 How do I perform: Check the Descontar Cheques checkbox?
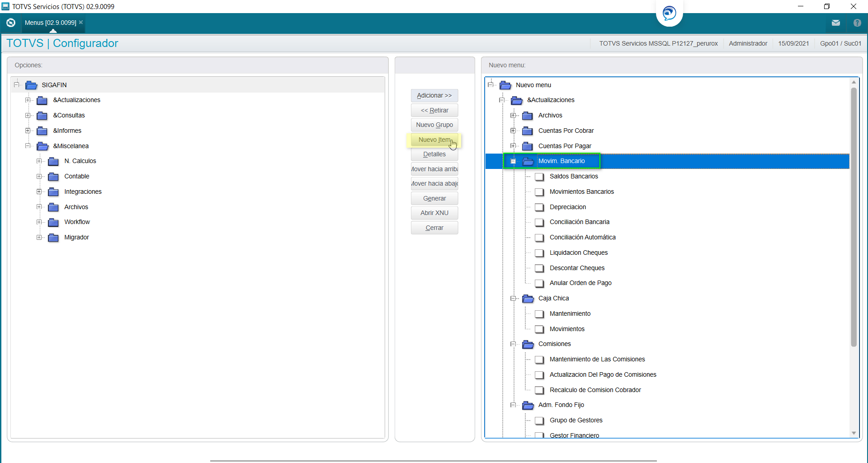click(539, 268)
